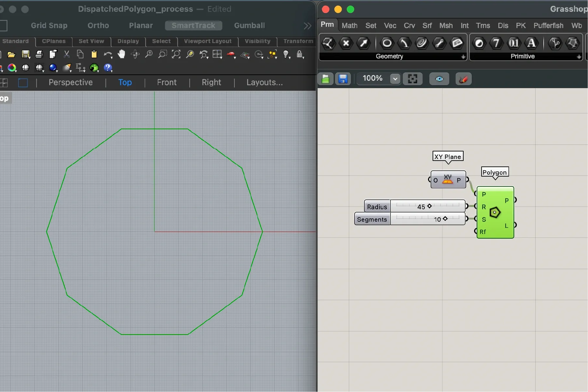Screen dimensions: 588x392
Task: Expand the Geometry panel dropdown arrow
Action: [x=463, y=57]
